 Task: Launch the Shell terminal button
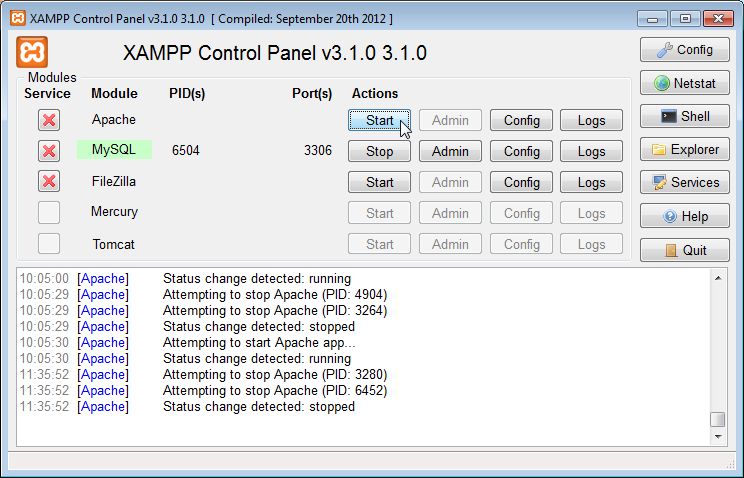685,116
